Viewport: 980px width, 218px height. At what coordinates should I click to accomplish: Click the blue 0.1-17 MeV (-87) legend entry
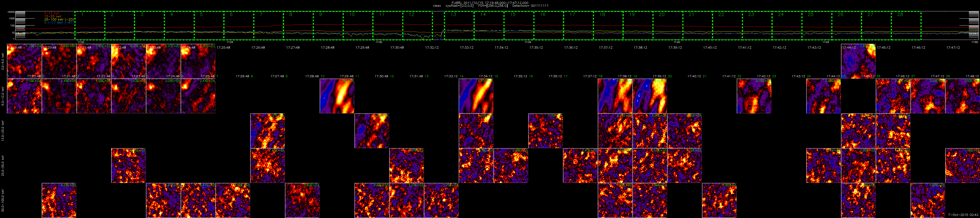coord(59,22)
